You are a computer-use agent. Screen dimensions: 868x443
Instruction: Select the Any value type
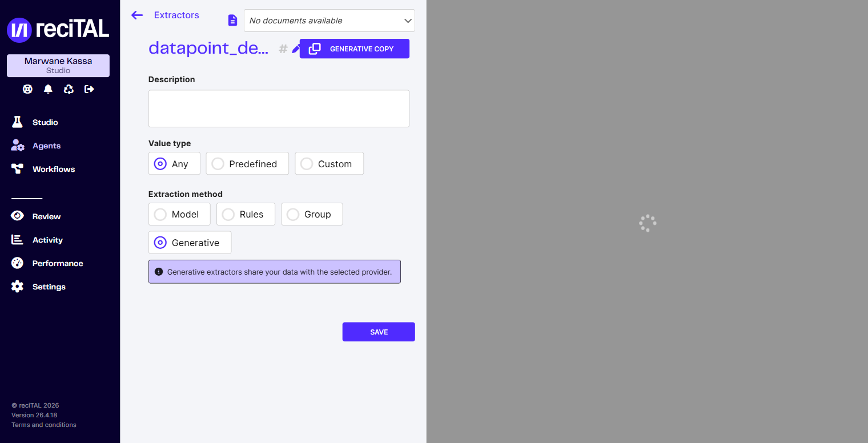click(x=174, y=163)
